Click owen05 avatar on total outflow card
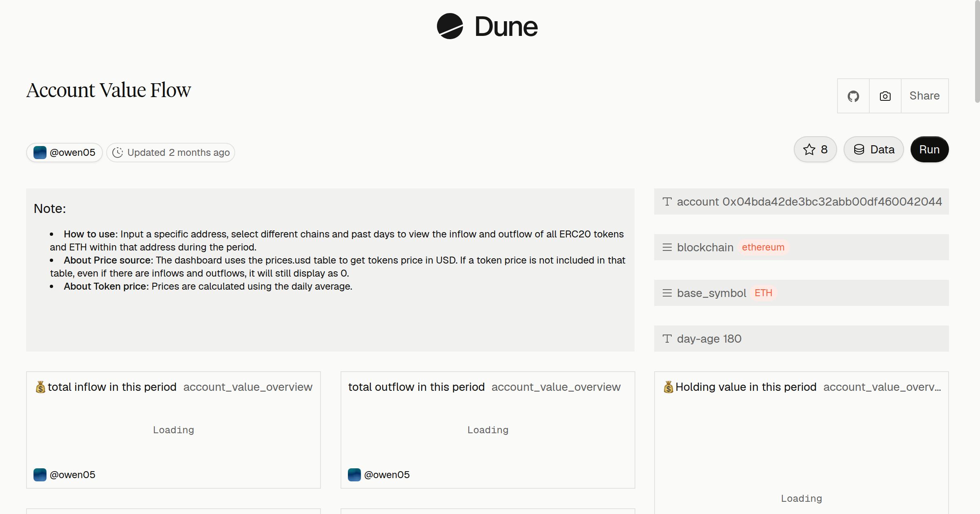 click(x=354, y=475)
